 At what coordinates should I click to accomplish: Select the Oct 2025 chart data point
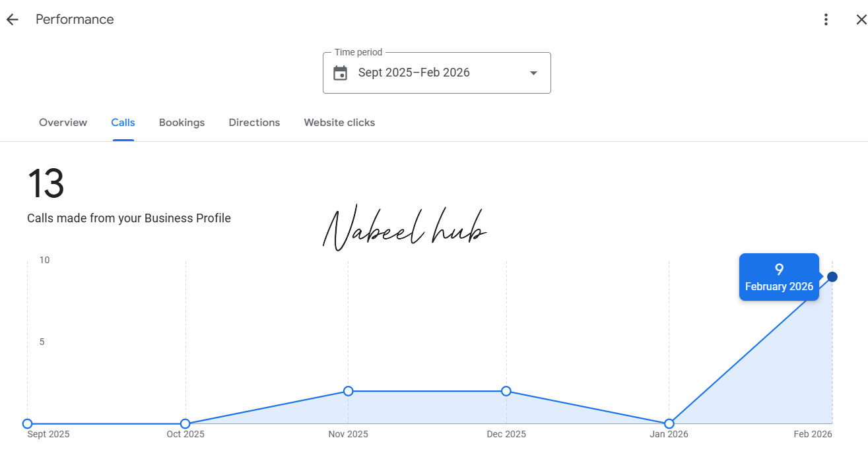[x=185, y=423]
